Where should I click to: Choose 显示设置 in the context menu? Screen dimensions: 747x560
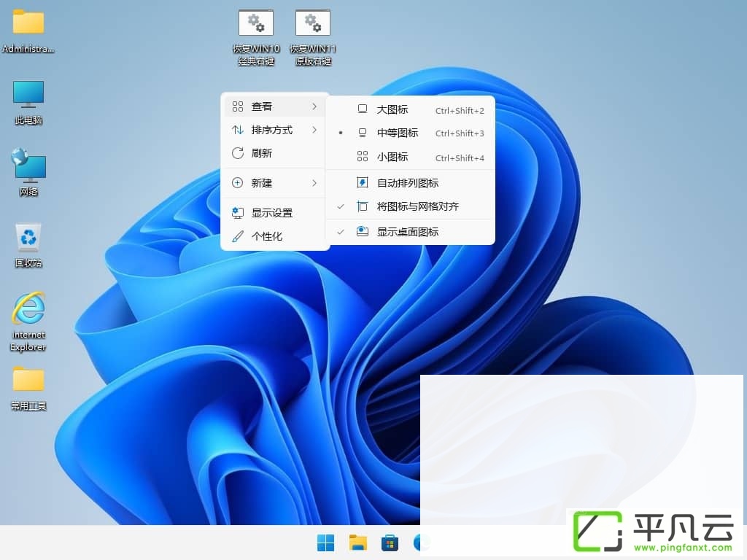(x=274, y=213)
